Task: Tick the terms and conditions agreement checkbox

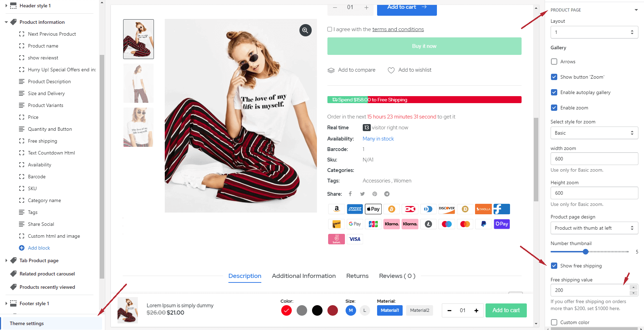Action: (330, 29)
